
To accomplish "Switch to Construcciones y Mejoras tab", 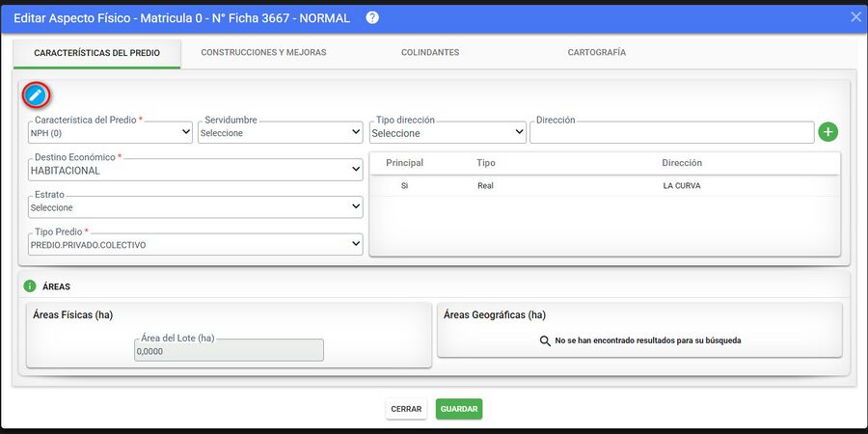I will point(263,53).
